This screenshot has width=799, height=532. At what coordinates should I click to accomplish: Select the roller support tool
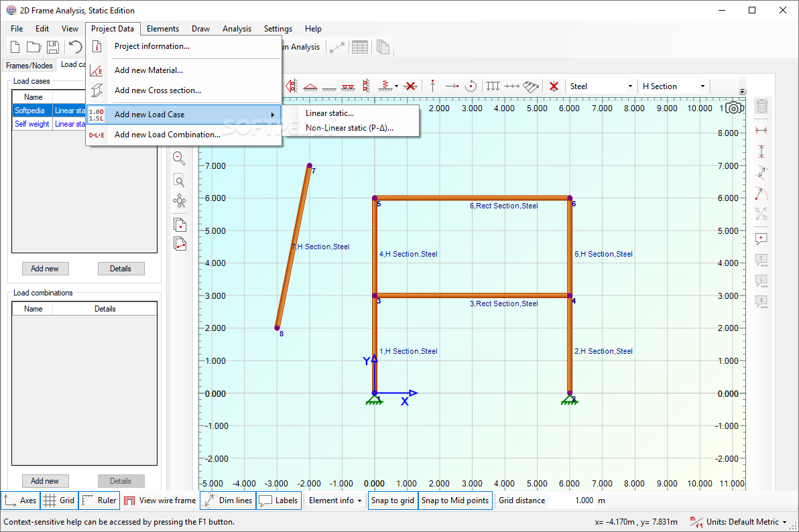coord(348,86)
